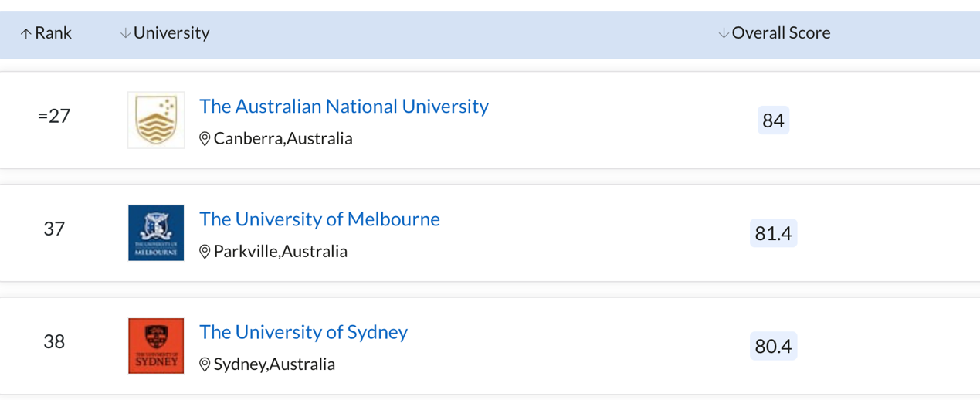This screenshot has height=400, width=980.
Task: Open The University of Melbourne link
Action: coord(320,219)
